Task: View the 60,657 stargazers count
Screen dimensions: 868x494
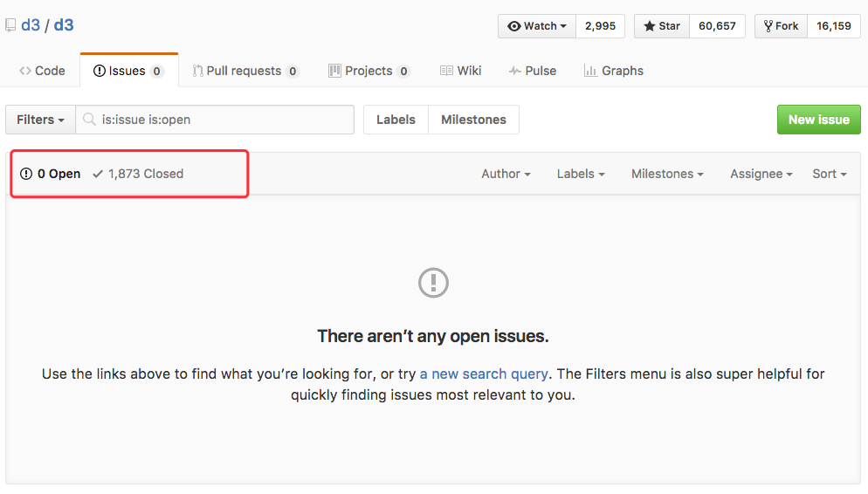Action: (x=717, y=26)
